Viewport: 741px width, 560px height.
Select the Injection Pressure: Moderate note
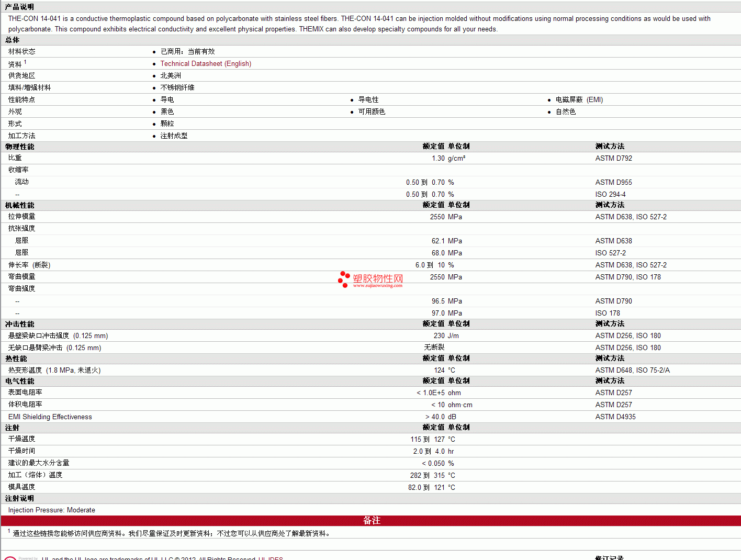point(52,510)
